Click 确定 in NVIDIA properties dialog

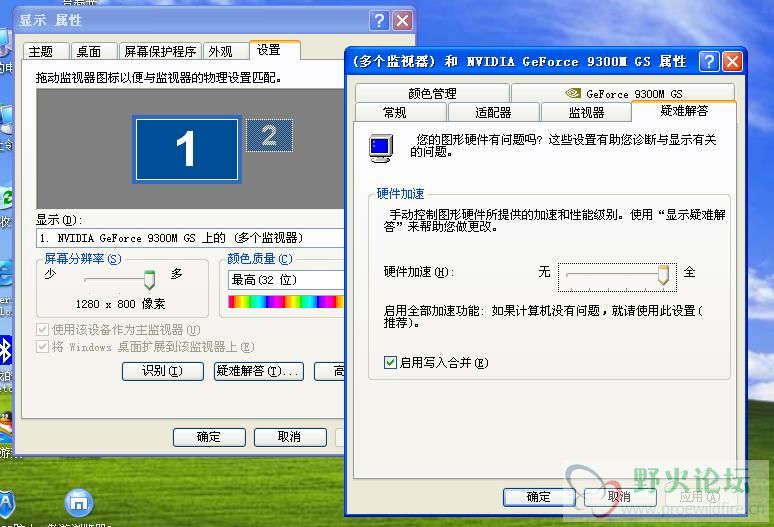(x=539, y=497)
